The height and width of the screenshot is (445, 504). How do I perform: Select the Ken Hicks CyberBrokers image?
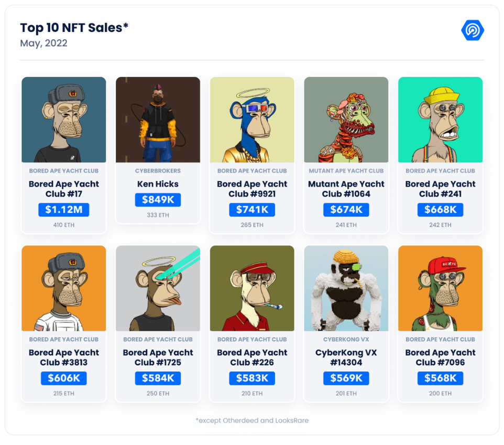click(158, 120)
